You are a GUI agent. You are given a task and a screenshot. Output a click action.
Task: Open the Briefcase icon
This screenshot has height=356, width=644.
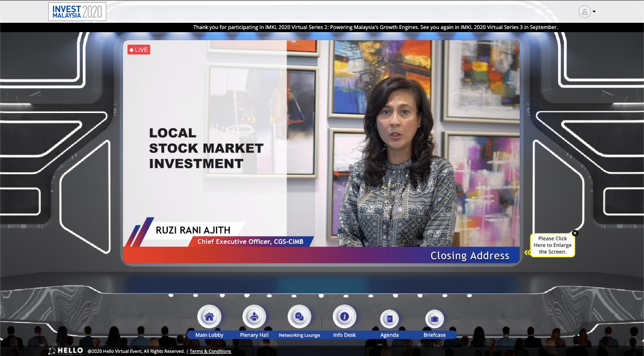(435, 319)
